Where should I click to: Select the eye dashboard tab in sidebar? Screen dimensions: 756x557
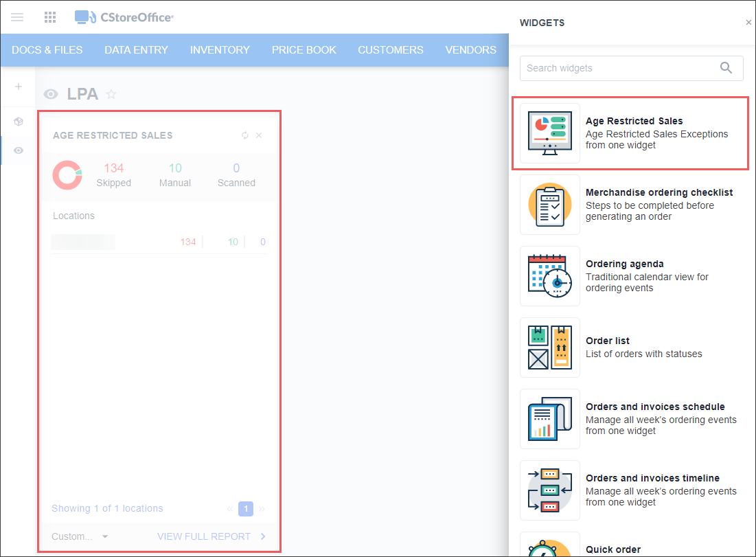pos(19,150)
